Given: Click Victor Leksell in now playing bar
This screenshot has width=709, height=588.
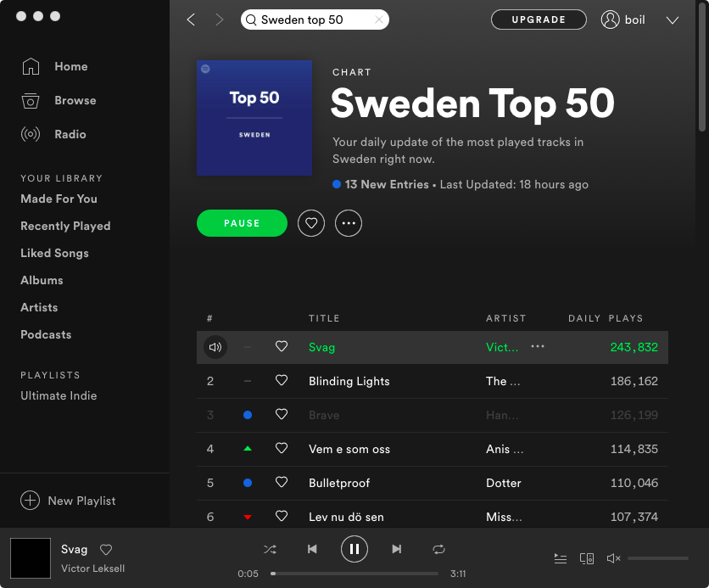Looking at the screenshot, I should point(92,568).
